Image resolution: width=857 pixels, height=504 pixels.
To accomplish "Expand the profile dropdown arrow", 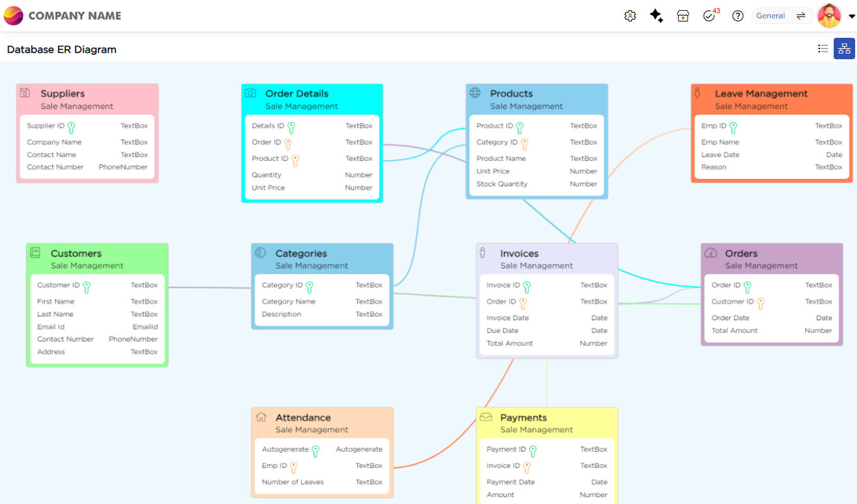I will click(x=851, y=17).
